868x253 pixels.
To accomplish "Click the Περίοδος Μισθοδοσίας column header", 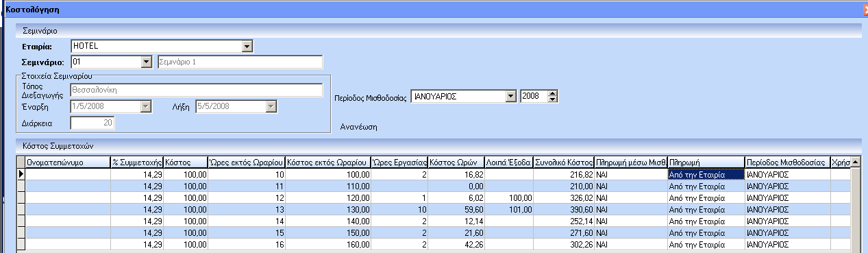I will tap(787, 163).
